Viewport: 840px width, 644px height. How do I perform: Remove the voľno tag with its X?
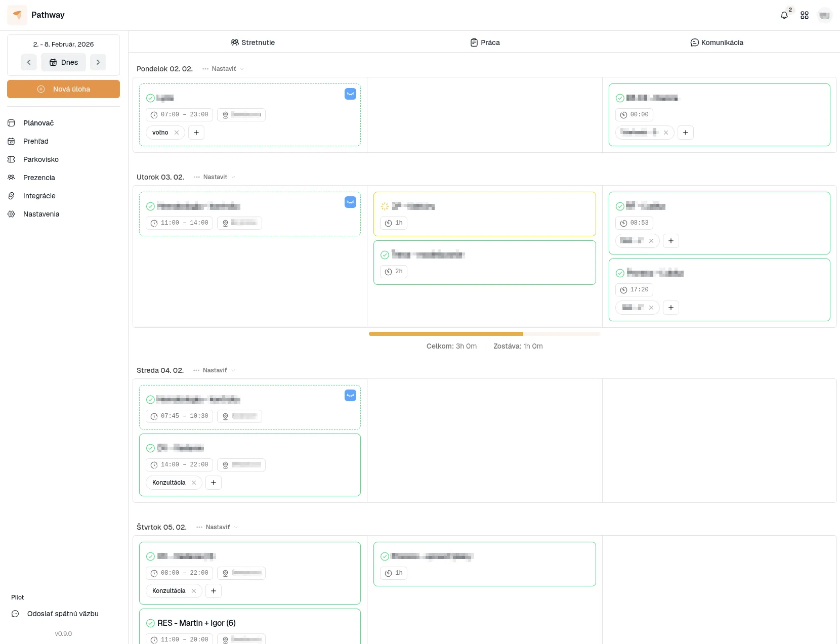177,133
